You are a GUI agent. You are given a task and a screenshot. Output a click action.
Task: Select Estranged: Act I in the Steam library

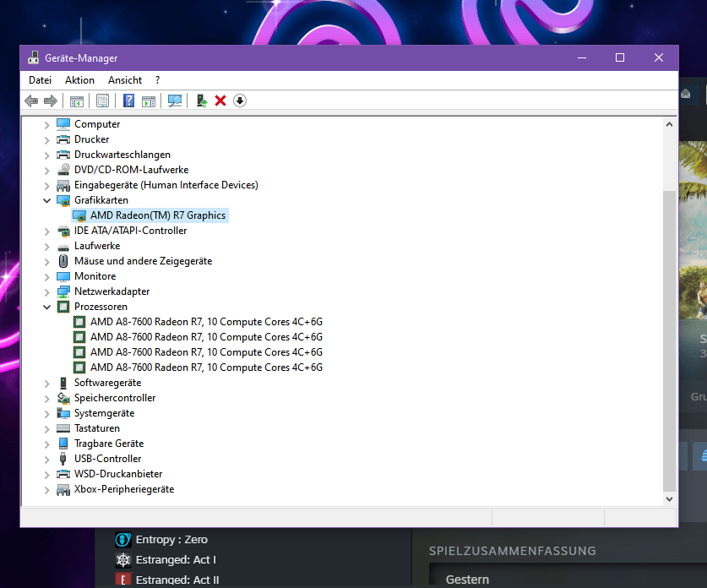point(176,559)
